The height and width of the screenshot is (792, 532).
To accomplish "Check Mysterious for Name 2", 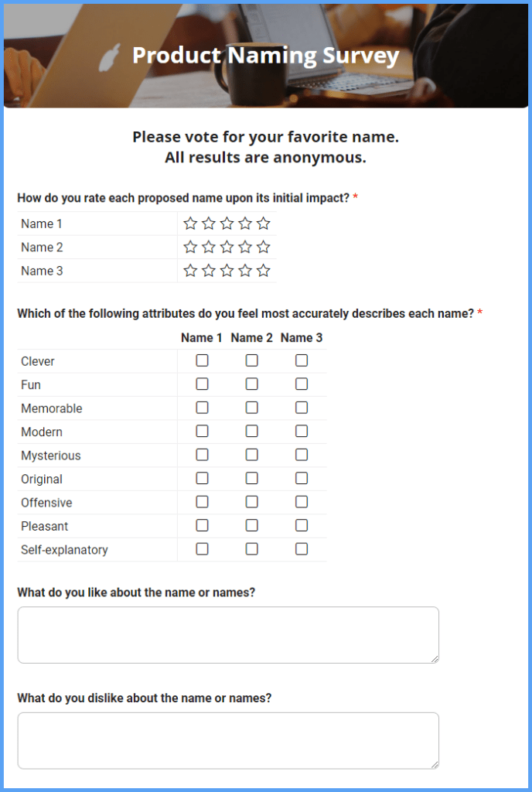I will 251,455.
